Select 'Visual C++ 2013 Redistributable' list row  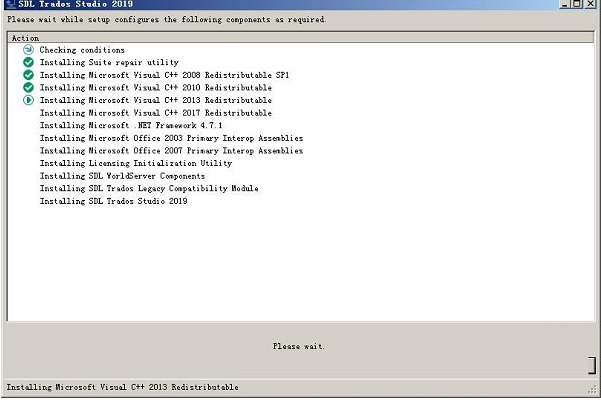[x=156, y=100]
